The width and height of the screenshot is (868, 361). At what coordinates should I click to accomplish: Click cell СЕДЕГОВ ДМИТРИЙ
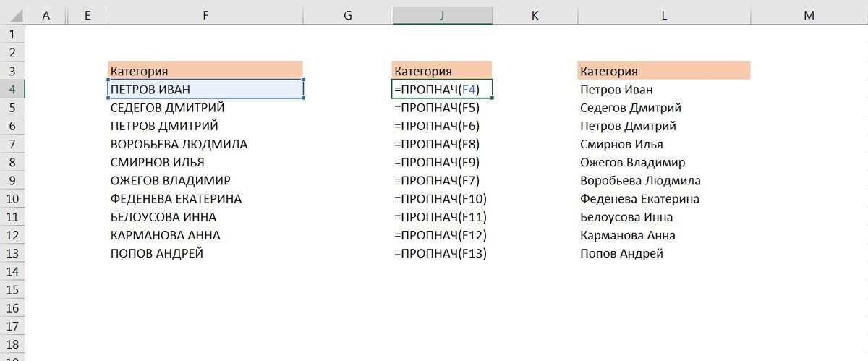click(205, 107)
